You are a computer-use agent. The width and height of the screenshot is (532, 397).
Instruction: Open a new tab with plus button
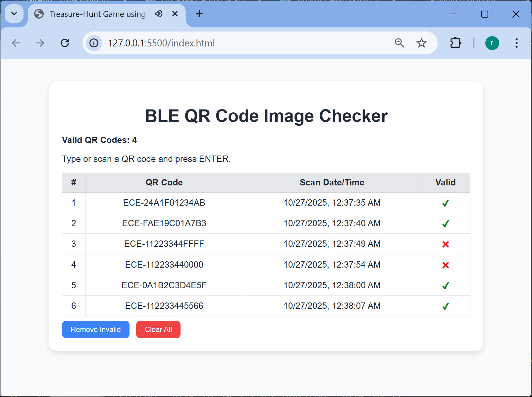[199, 14]
